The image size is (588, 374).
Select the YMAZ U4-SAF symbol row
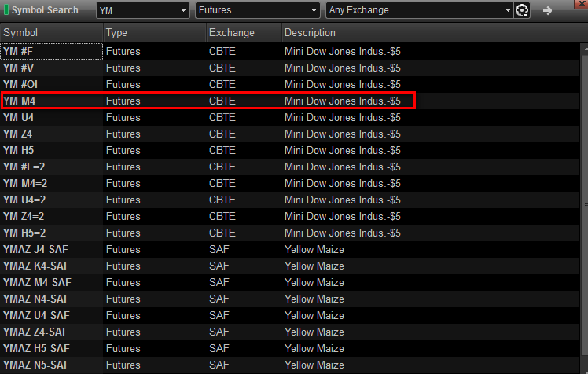click(x=289, y=315)
